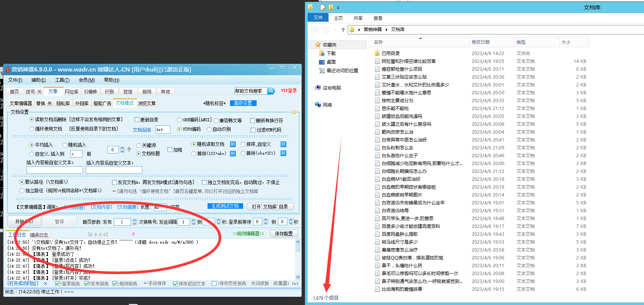
Task: Tick the 过滤HTM代码 checkbox
Action: (x=253, y=130)
